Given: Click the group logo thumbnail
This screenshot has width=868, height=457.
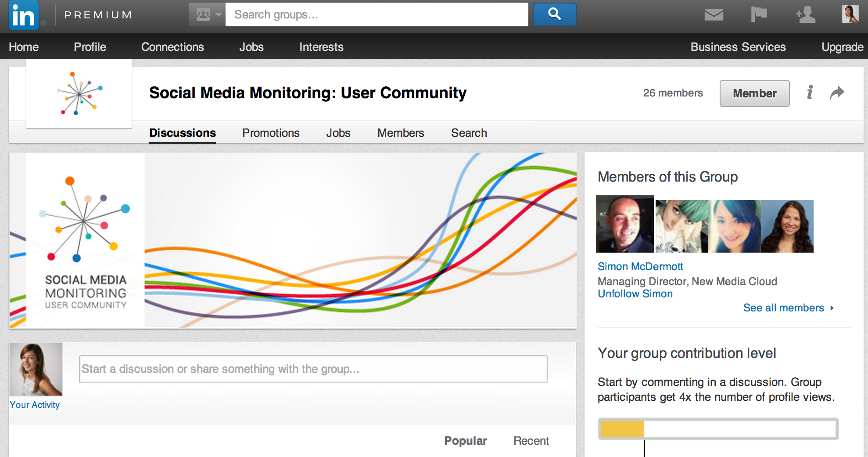Looking at the screenshot, I should [x=79, y=93].
